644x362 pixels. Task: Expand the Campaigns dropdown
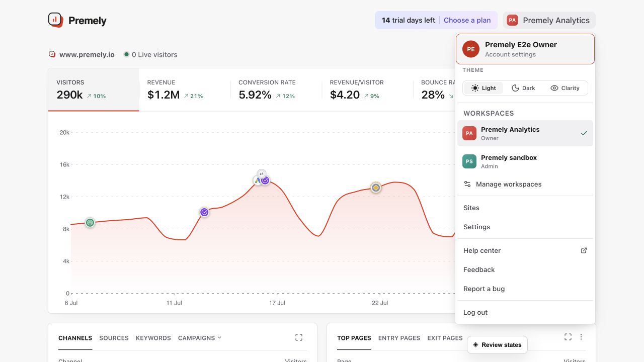click(200, 338)
